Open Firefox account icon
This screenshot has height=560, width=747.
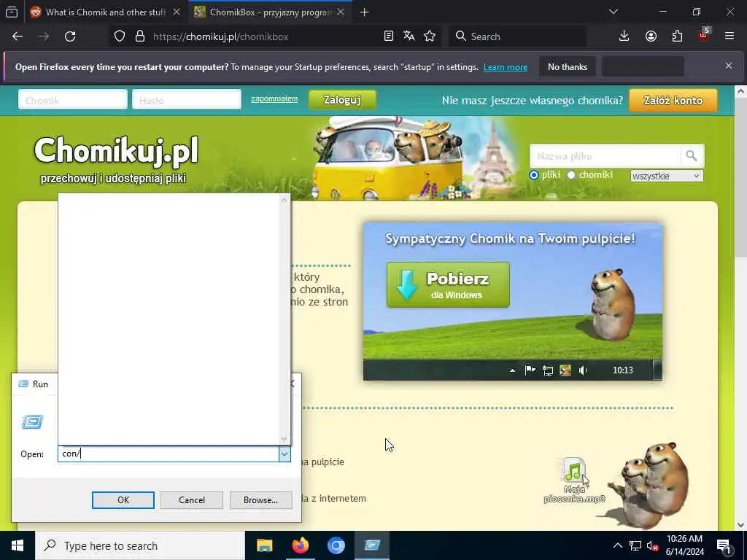[x=651, y=36]
